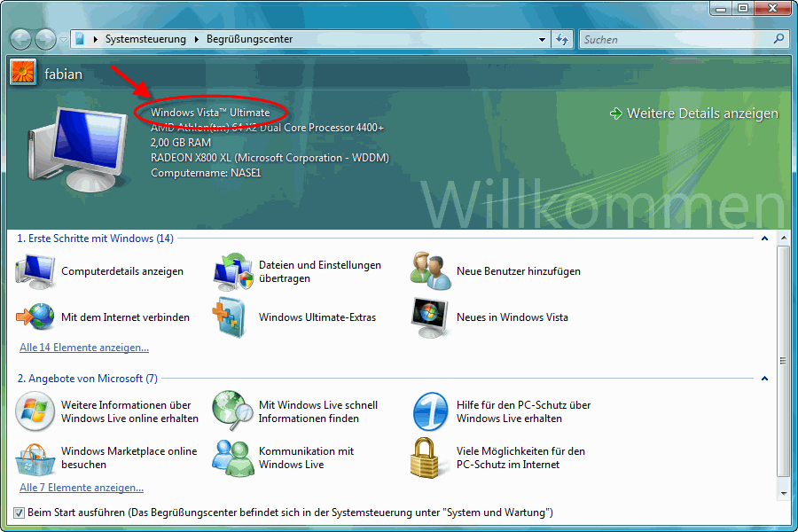Click the fabian user name text
Image resolution: width=798 pixels, height=532 pixels.
coord(63,74)
